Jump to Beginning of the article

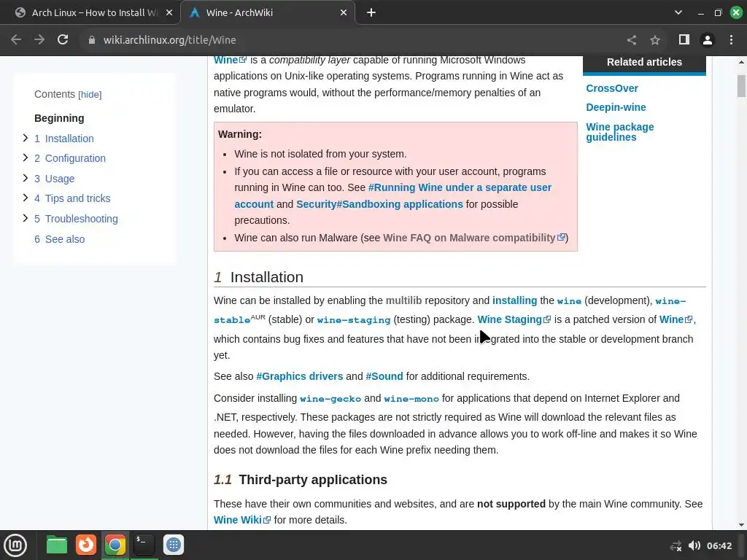coord(59,118)
